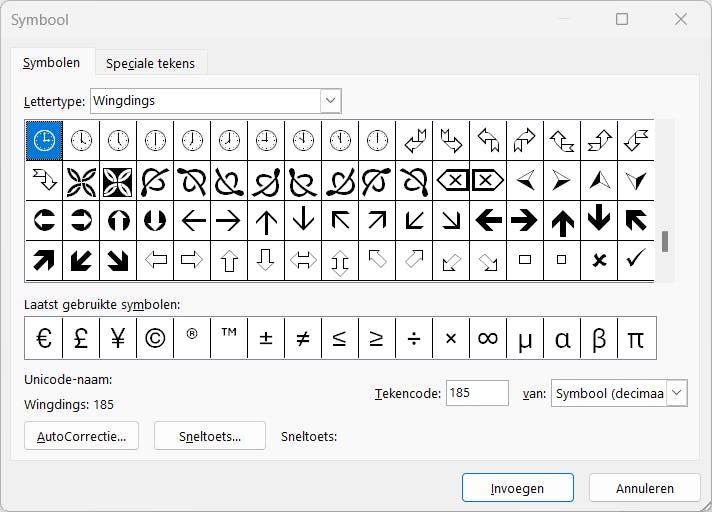
Task: Select the highlighted clock symbol
Action: pos(44,141)
